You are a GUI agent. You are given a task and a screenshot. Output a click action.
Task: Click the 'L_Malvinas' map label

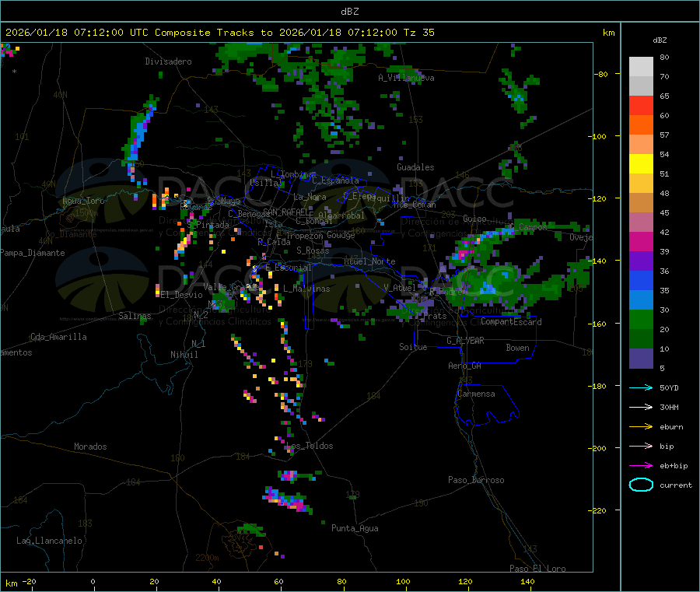click(x=306, y=289)
